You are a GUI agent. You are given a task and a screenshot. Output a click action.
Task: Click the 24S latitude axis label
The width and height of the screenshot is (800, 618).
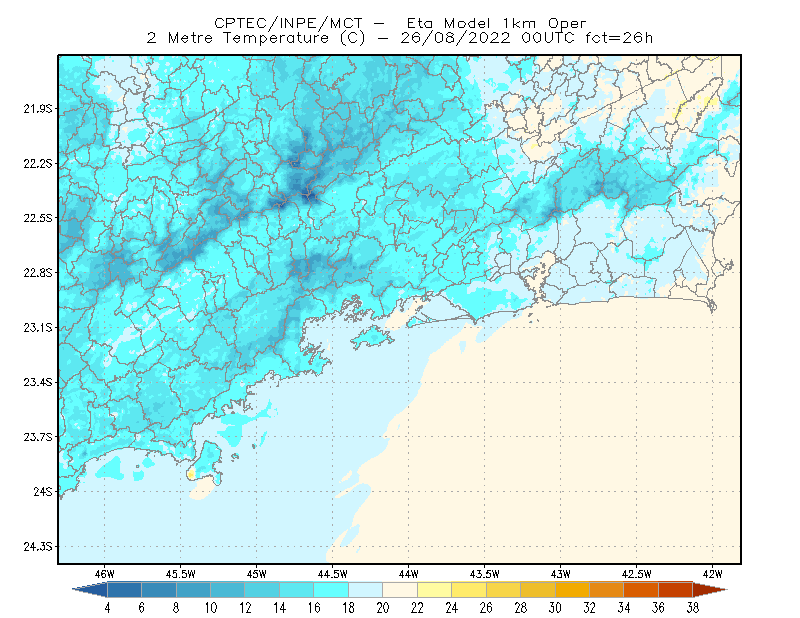[43, 491]
